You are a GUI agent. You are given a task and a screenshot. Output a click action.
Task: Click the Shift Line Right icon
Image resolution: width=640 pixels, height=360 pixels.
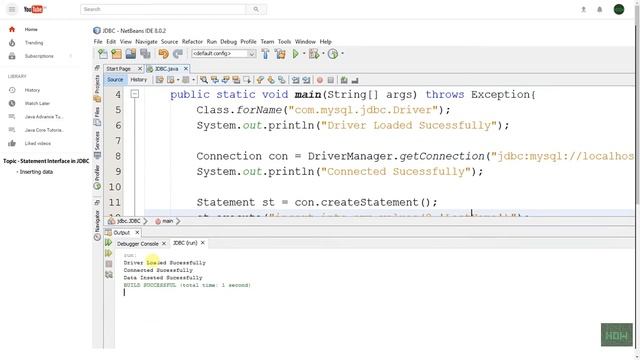(x=306, y=80)
